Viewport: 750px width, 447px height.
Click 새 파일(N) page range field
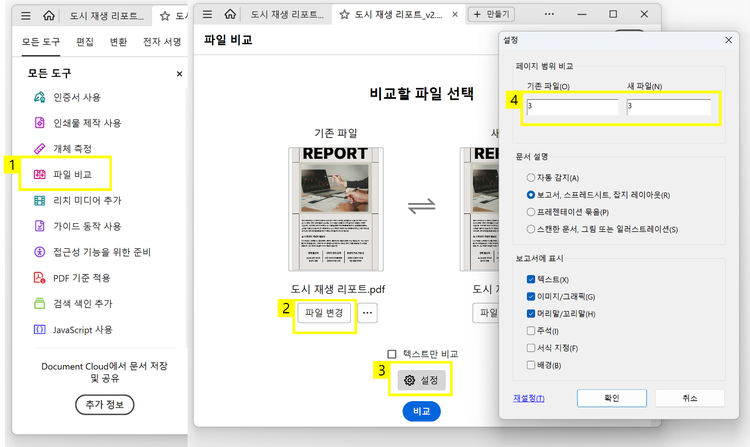click(669, 107)
